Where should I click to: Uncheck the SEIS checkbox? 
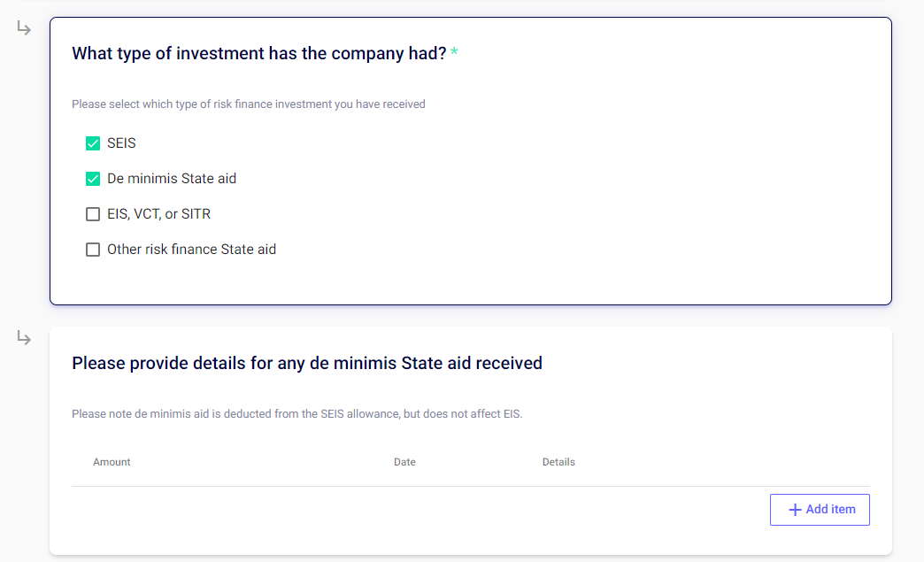[x=93, y=143]
